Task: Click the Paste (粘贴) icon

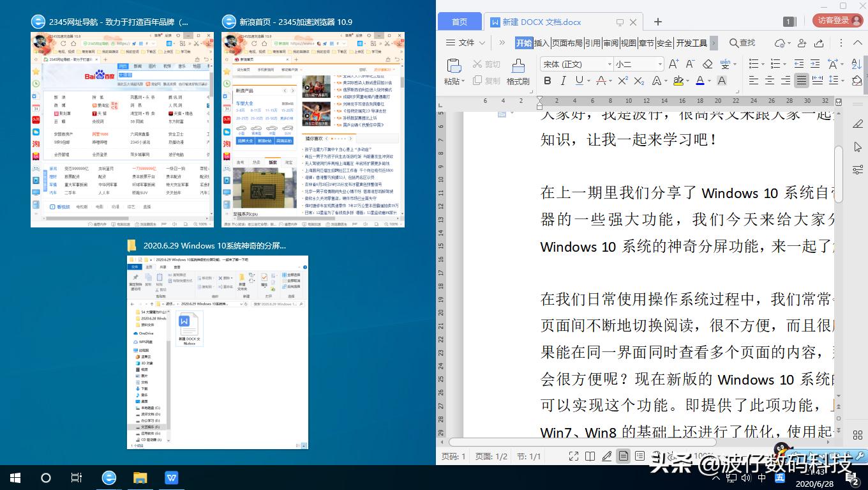Action: tap(454, 66)
